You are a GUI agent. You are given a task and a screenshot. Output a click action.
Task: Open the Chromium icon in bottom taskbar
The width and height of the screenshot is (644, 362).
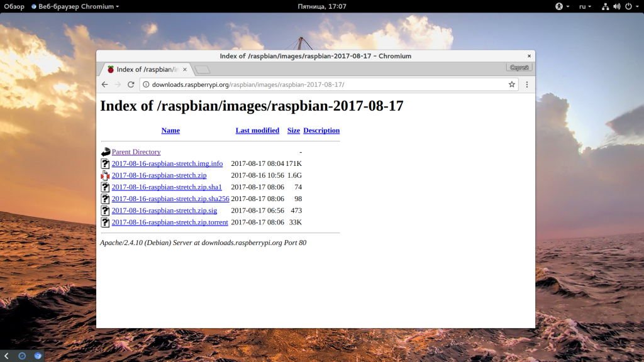point(38,356)
